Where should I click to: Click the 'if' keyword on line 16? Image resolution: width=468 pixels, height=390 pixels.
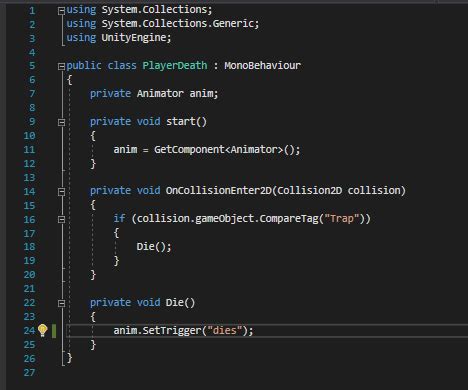[119, 218]
